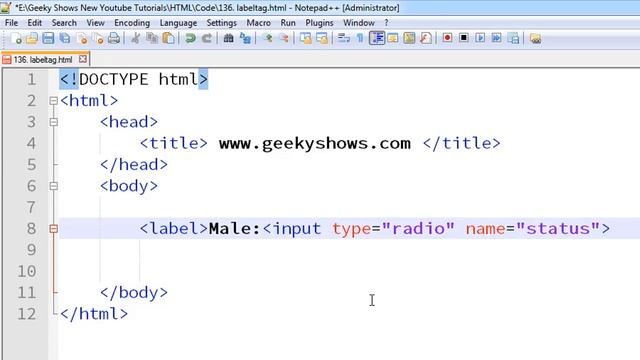640x360 pixels.
Task: Start macro recording with red dot
Action: (447, 38)
